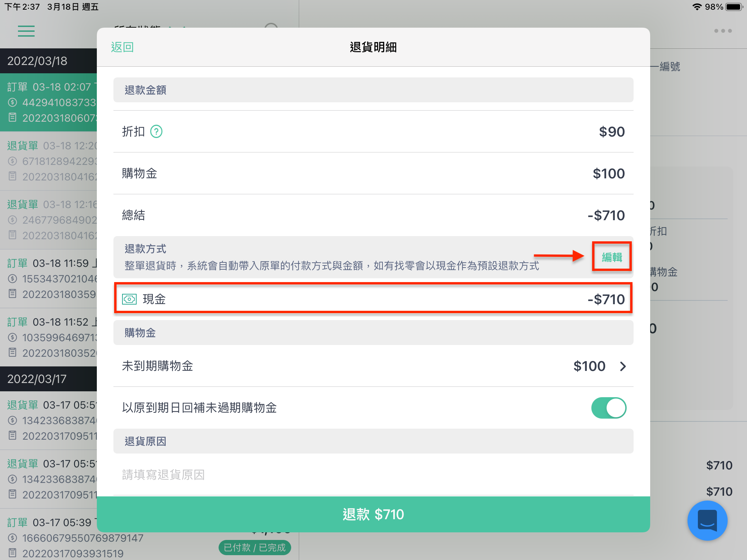Open the three-dot more options icon
Viewport: 747px width, 560px height.
pos(723,31)
